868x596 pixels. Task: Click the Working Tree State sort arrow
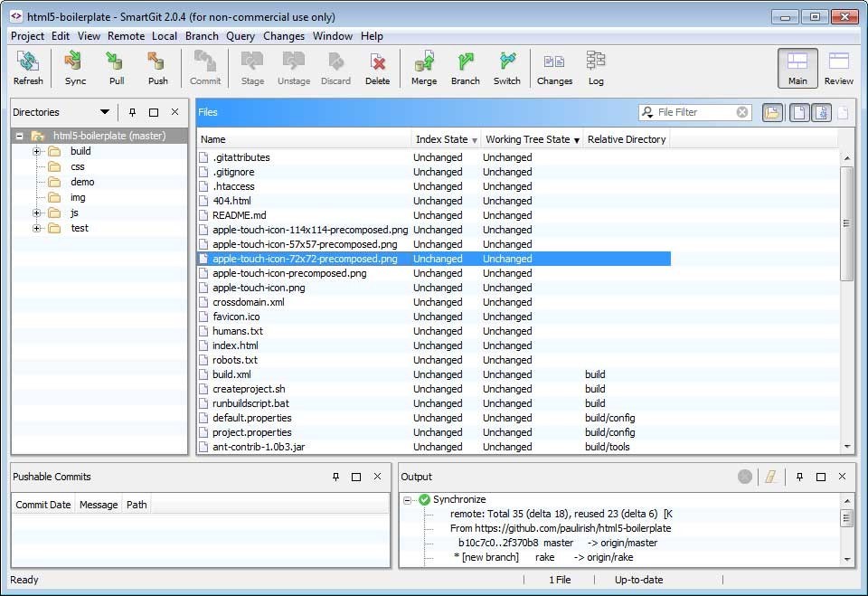[577, 141]
